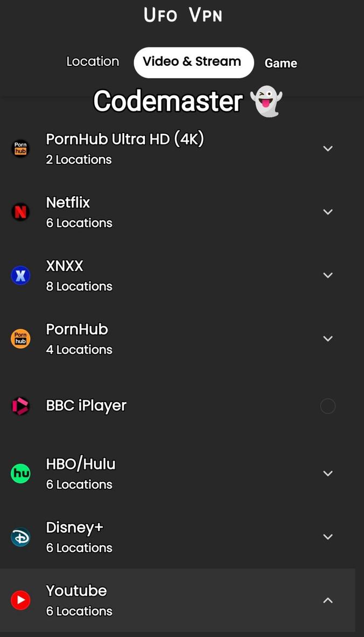Switch to the Location tab
This screenshot has width=364, height=637.
click(93, 61)
